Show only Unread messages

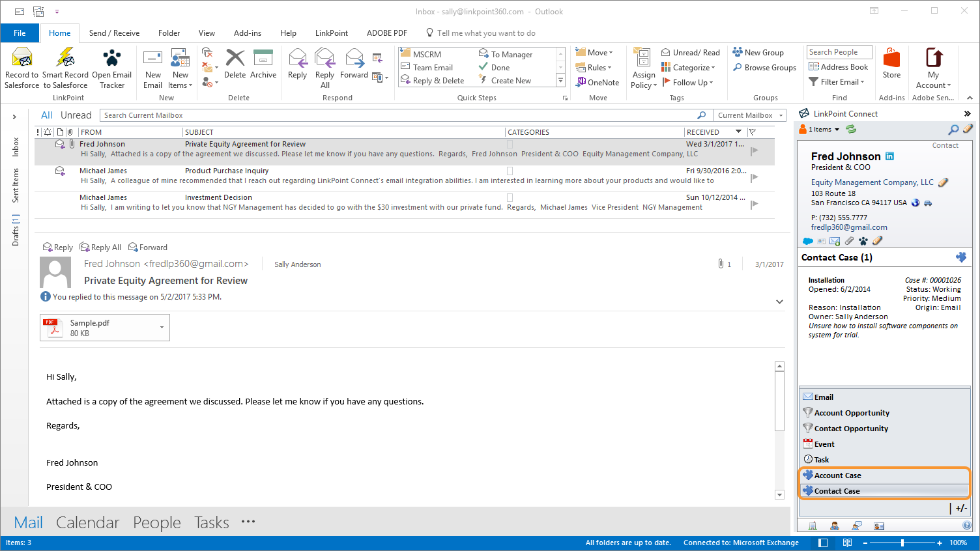76,115
